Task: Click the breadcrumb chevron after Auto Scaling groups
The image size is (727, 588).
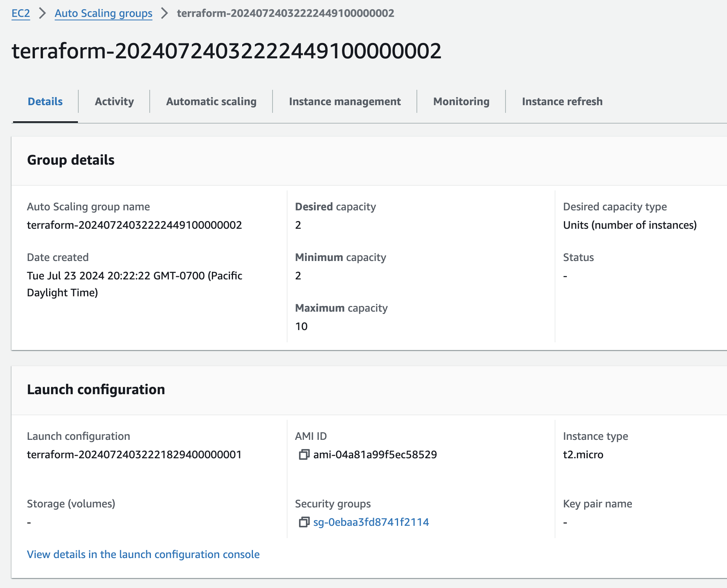Action: point(165,13)
